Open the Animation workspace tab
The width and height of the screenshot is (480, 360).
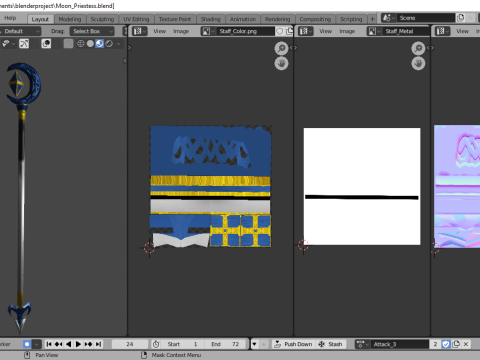pos(243,19)
